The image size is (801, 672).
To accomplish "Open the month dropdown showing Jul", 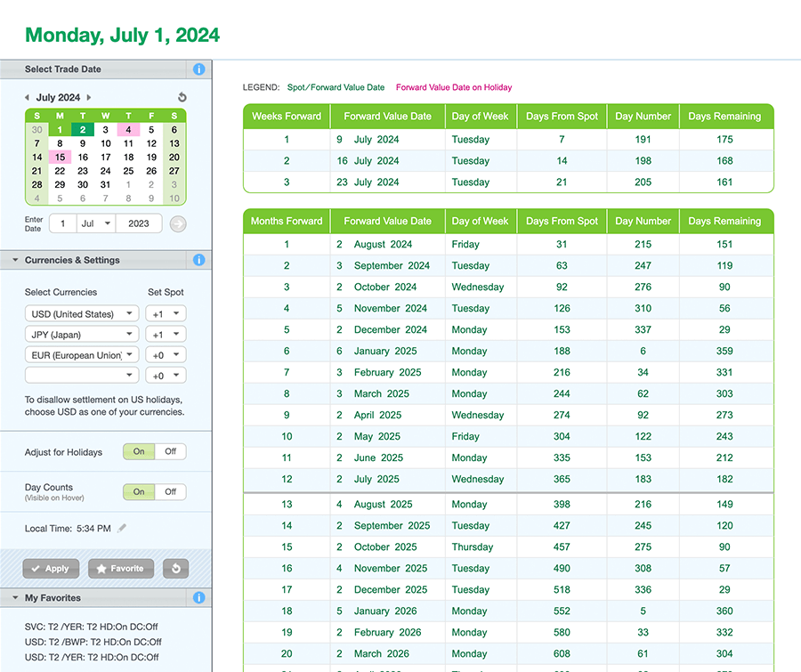I will 96,223.
